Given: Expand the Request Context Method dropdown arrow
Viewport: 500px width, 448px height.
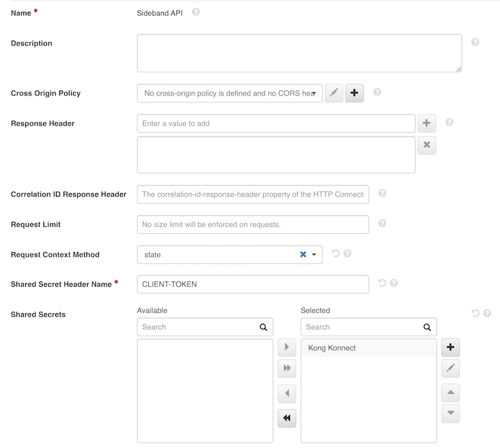Looking at the screenshot, I should [314, 255].
